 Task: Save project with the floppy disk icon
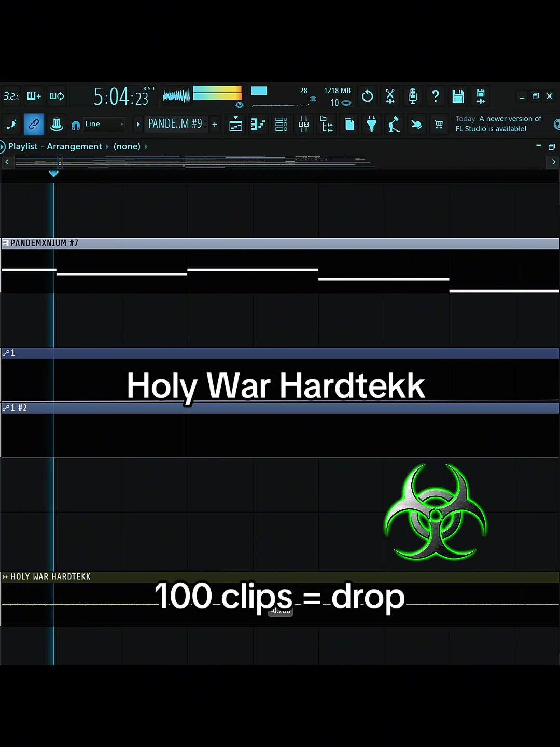click(458, 96)
